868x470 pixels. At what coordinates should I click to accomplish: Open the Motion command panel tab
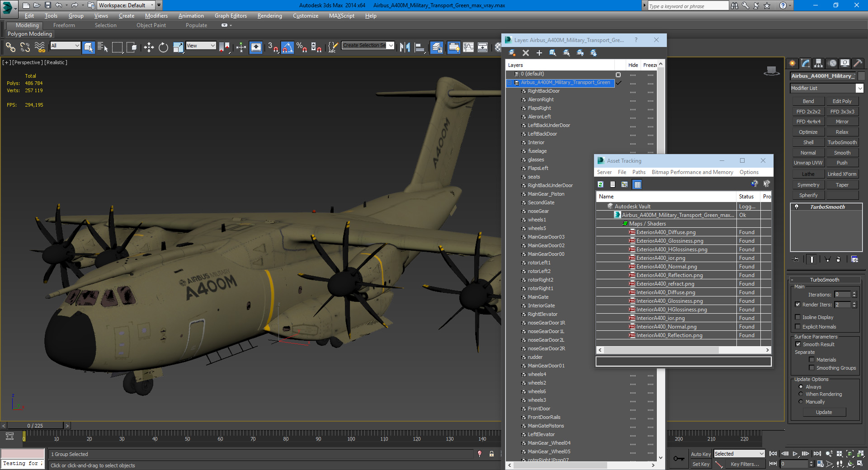point(832,63)
